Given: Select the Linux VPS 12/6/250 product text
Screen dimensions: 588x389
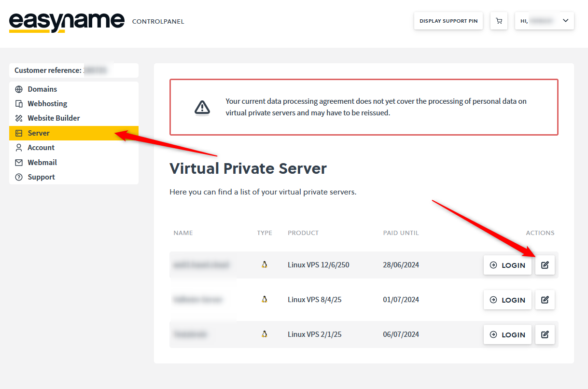Looking at the screenshot, I should point(318,265).
